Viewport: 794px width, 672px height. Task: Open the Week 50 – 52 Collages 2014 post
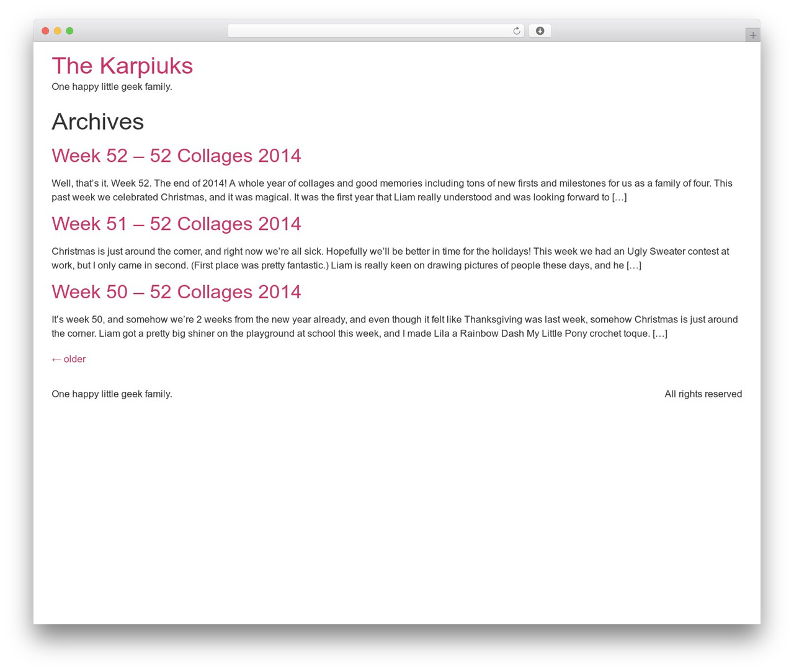176,292
